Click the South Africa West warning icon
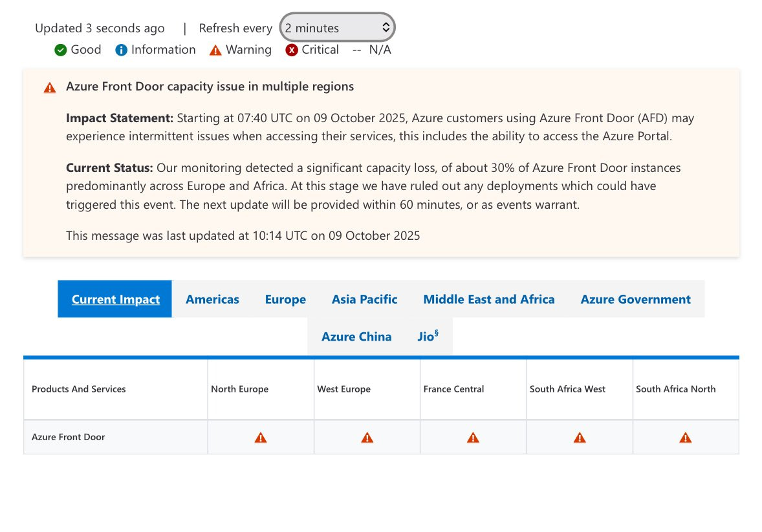 click(579, 437)
